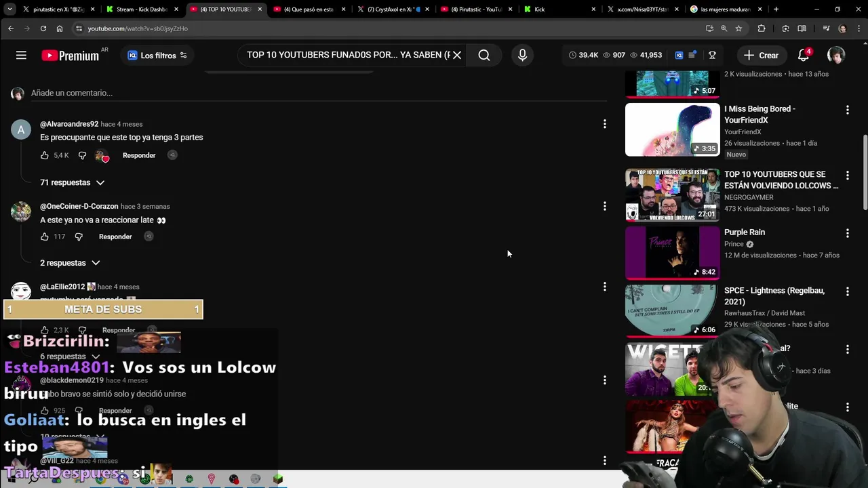Open options for @LaEllie2012 comment
The width and height of the screenshot is (868, 488).
click(x=605, y=287)
